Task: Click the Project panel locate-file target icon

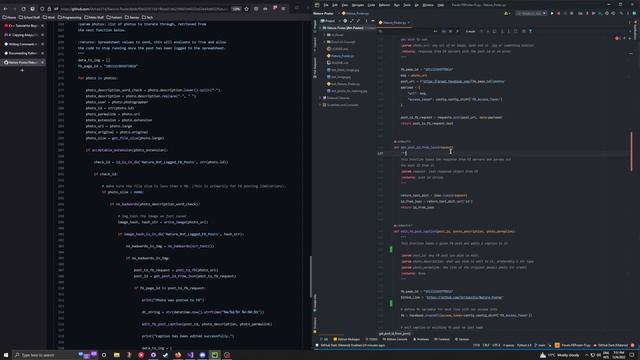Action: pyautogui.click(x=345, y=21)
